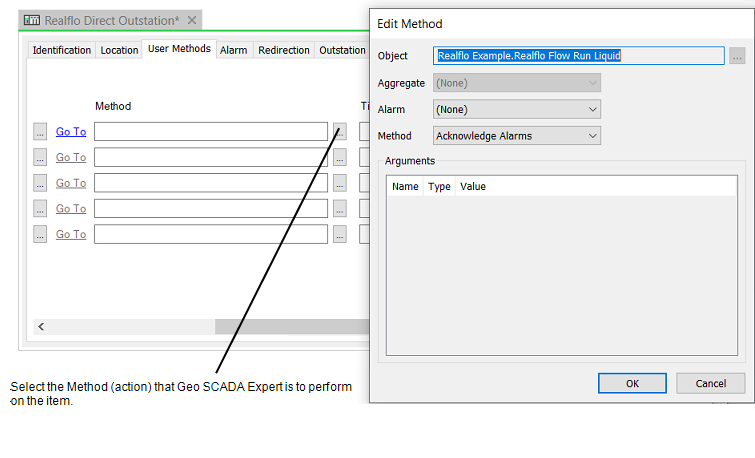755x458 pixels.
Task: Open the Redirection tab
Action: [284, 50]
